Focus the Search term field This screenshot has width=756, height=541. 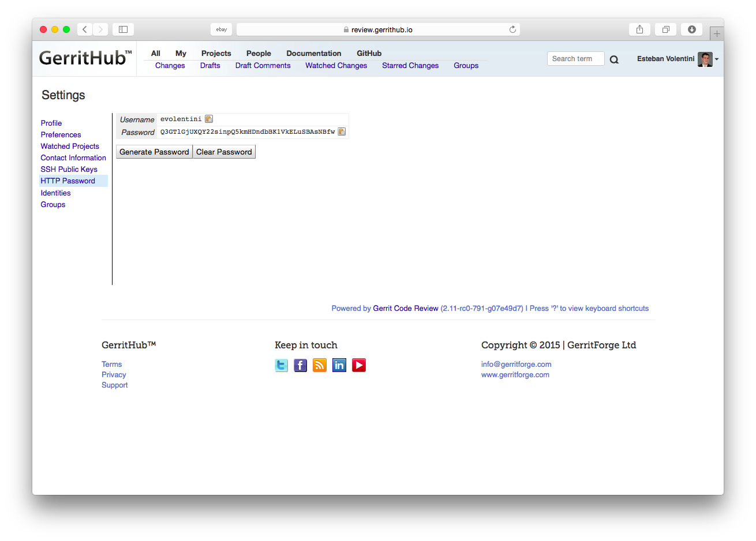click(x=575, y=58)
